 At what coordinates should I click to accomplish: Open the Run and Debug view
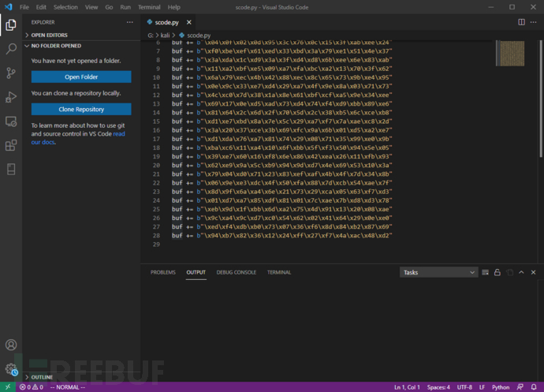coord(11,97)
